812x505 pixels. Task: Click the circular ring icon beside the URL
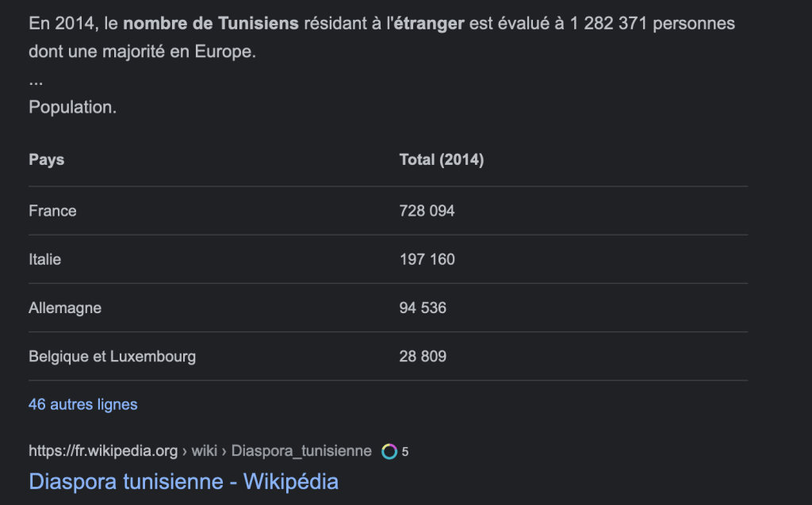(389, 451)
